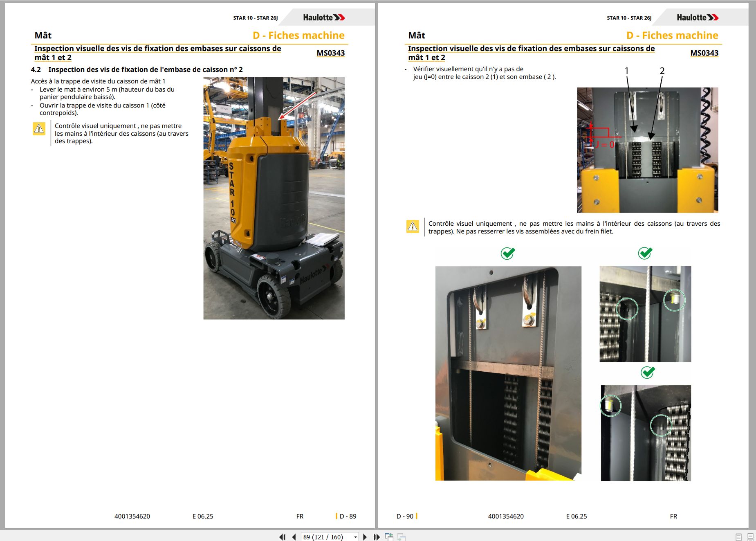This screenshot has width=756, height=541.
Task: Click 'STAR 10 - STAR 26J' in the left header
Action: 256,18
